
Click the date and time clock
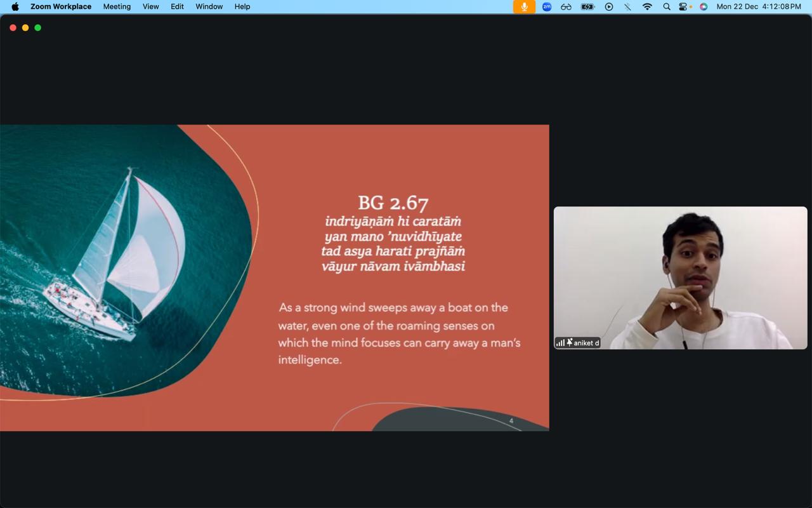758,6
